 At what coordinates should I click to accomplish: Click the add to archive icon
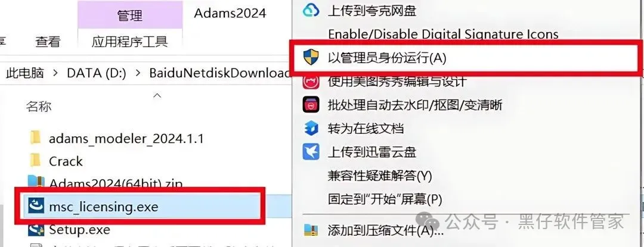(x=311, y=230)
